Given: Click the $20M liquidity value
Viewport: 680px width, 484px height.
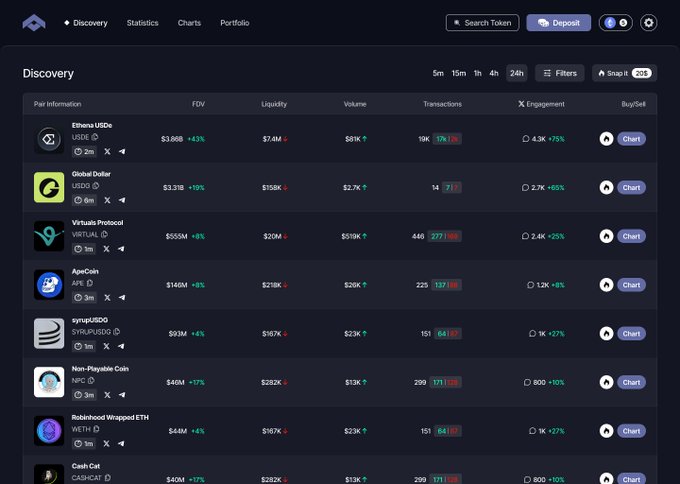Looking at the screenshot, I should pyautogui.click(x=272, y=236).
